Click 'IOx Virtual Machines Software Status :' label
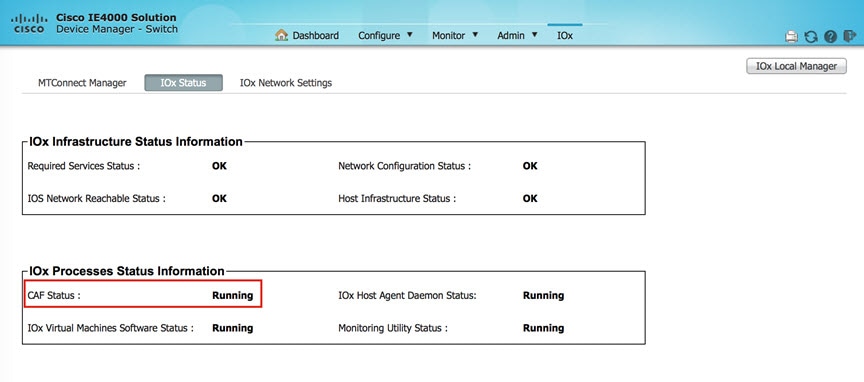The height and width of the screenshot is (382, 864). [x=111, y=328]
